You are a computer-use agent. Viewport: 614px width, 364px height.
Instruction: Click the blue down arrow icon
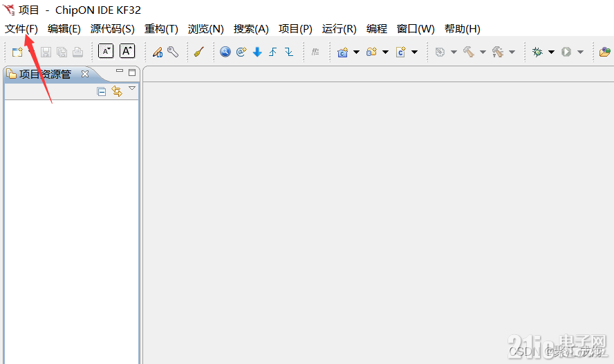click(x=257, y=52)
